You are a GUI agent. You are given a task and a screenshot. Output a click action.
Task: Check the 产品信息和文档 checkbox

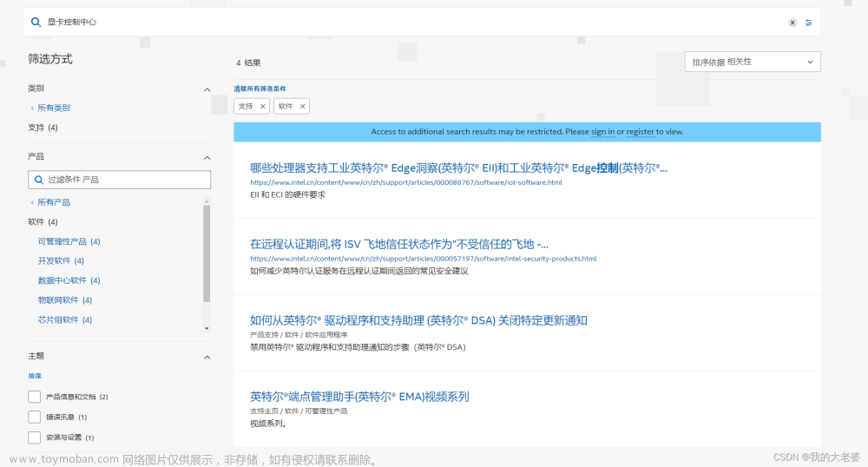35,397
